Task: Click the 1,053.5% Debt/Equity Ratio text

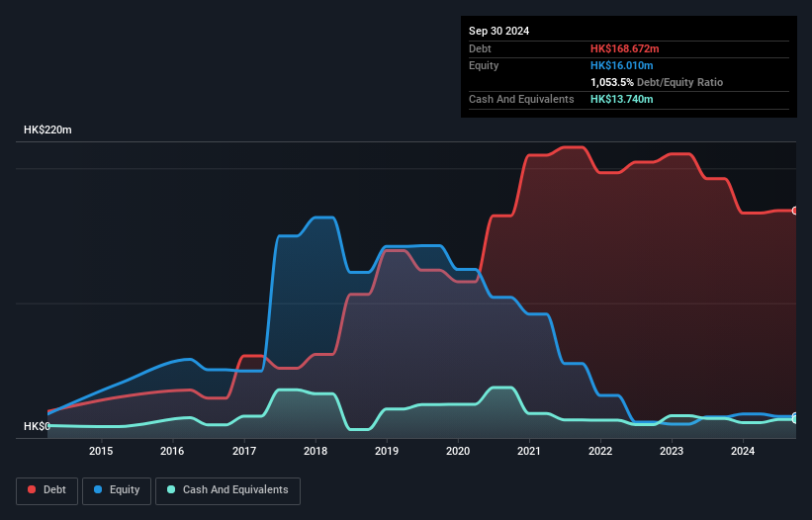Action: [x=657, y=82]
